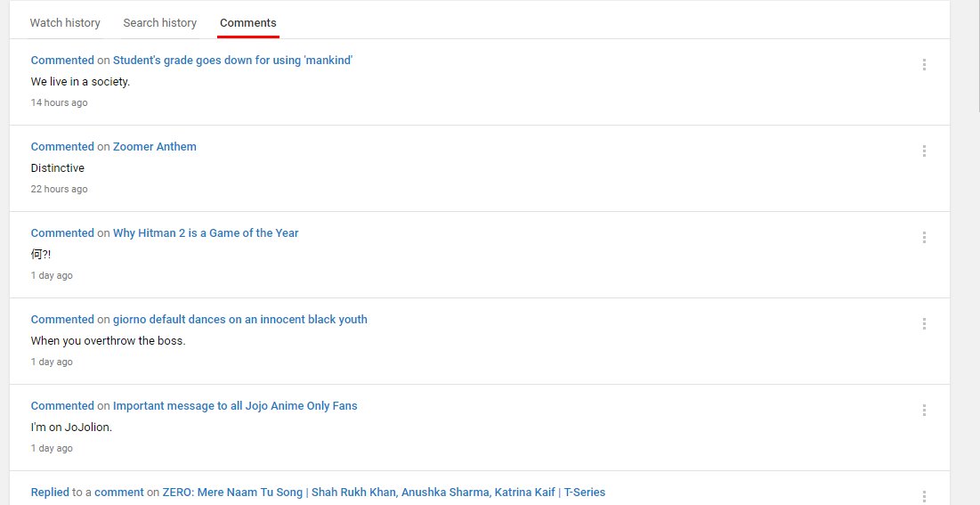The width and height of the screenshot is (980, 505).
Task: Switch to the Watch history tab
Action: (65, 23)
